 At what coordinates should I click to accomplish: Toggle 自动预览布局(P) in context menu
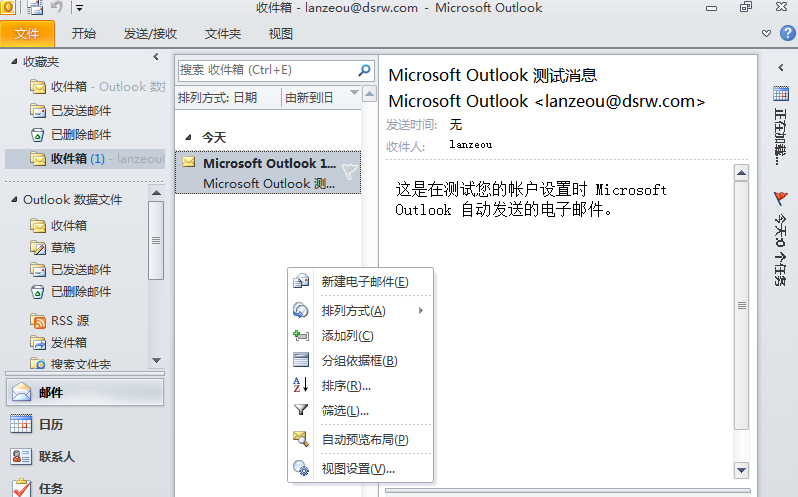click(360, 439)
